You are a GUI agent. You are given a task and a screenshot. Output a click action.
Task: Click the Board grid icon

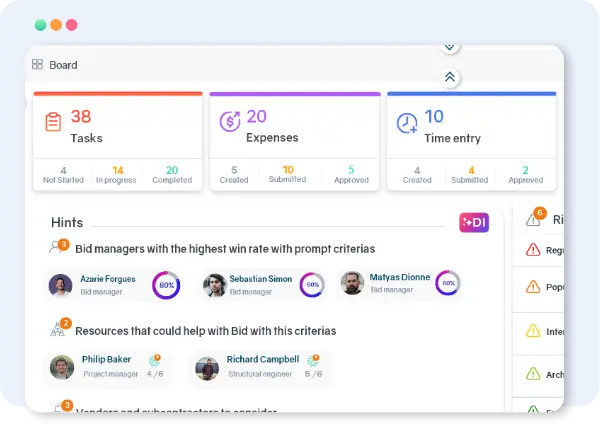coord(37,65)
